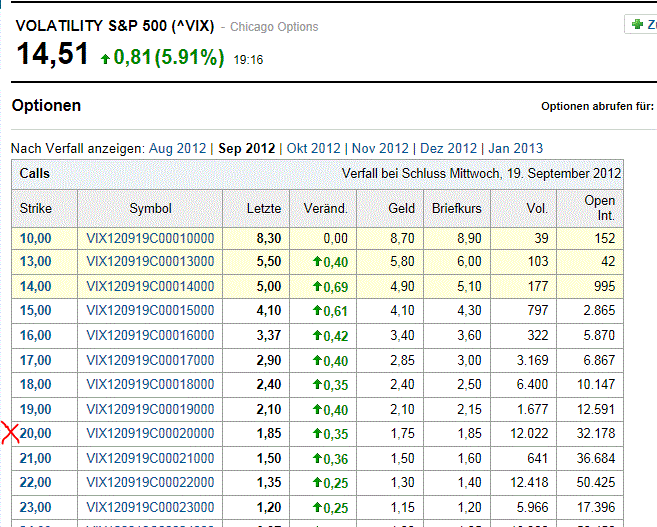Screen dimensions: 657x527
Task: Click the expiry text 'Verfall bei Schluss Mittwoch'
Action: pos(422,173)
